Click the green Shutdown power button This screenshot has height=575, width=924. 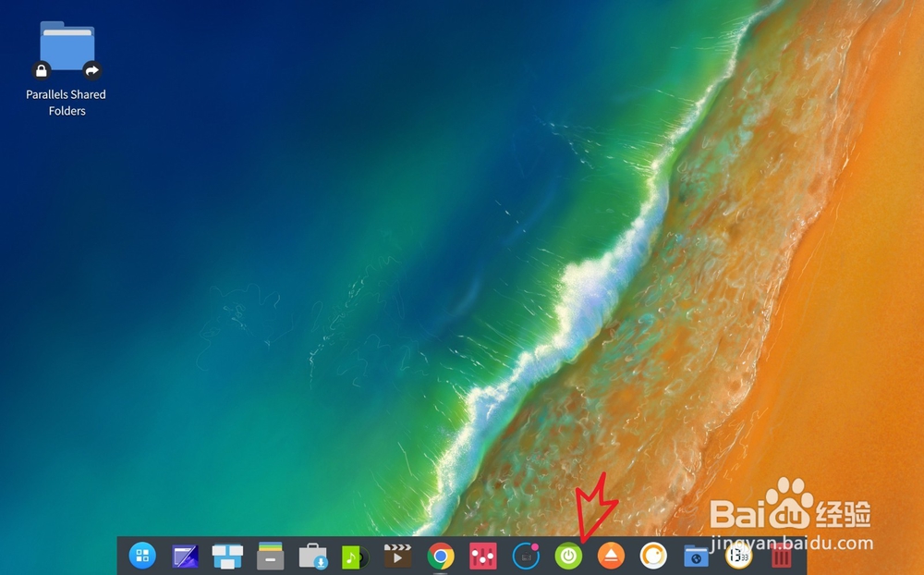569,556
